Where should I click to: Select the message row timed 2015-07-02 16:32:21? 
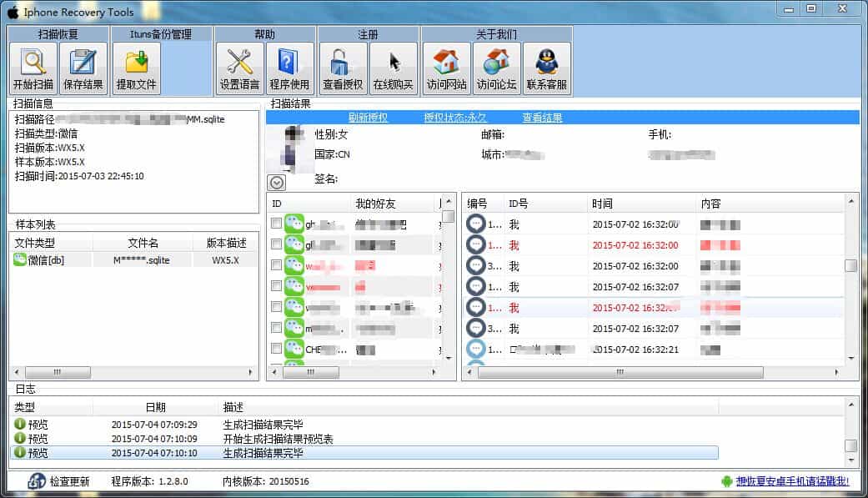654,350
